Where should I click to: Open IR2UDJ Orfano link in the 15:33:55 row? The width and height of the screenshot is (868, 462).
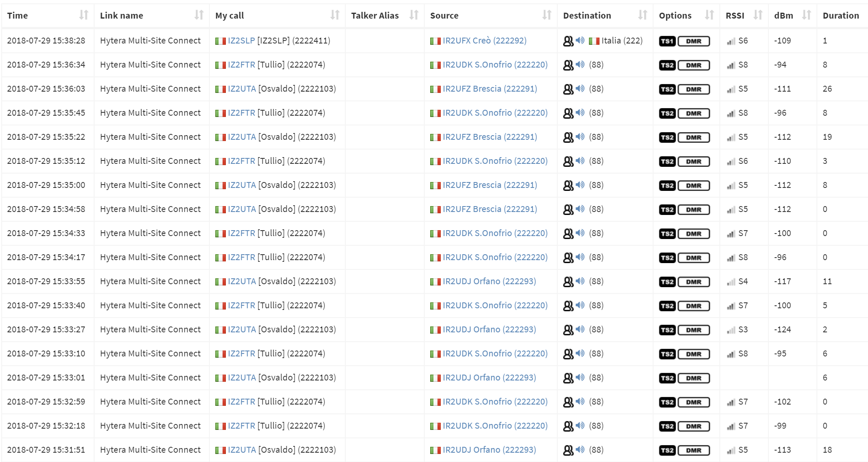pyautogui.click(x=489, y=281)
